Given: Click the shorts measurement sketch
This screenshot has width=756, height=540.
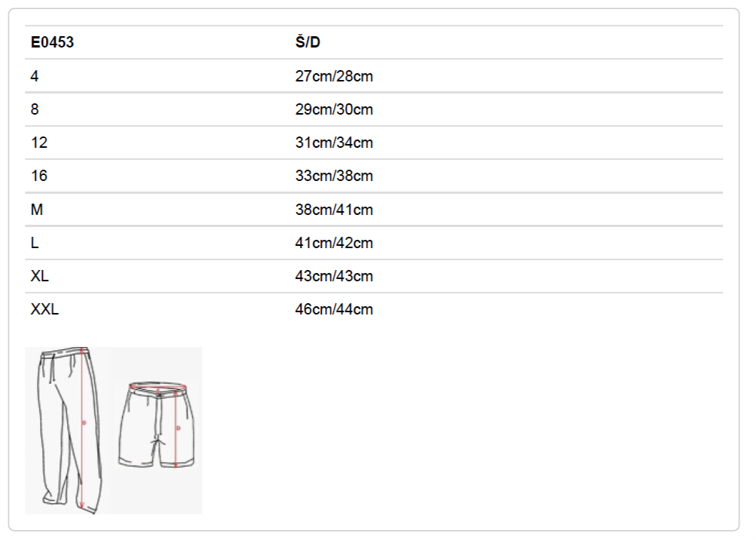Looking at the screenshot, I should [157, 425].
